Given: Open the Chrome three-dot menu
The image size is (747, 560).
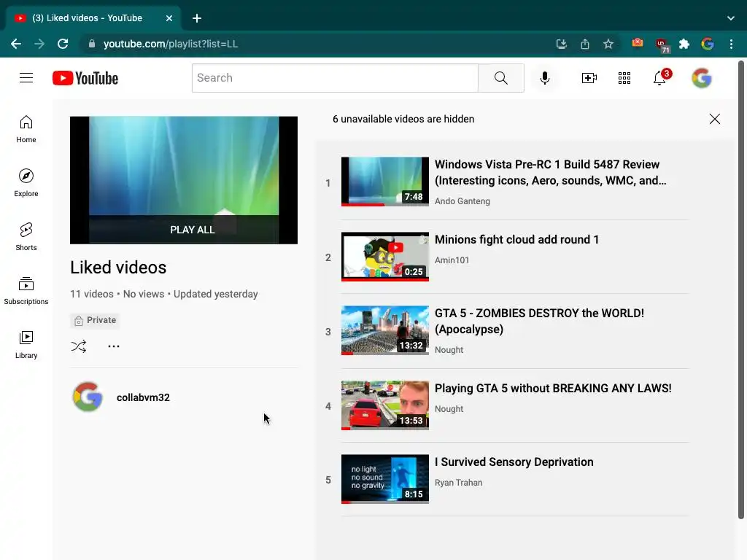Looking at the screenshot, I should tap(731, 44).
